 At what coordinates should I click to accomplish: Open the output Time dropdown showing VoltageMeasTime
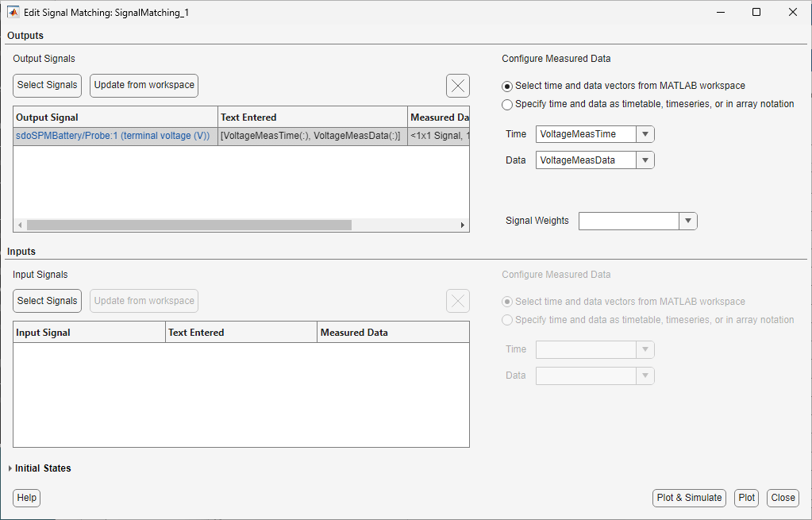point(645,134)
